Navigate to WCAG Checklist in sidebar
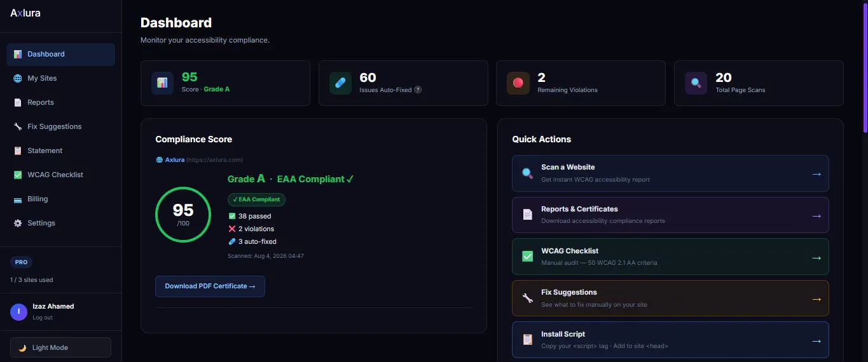The height and width of the screenshot is (362, 868). (60, 175)
